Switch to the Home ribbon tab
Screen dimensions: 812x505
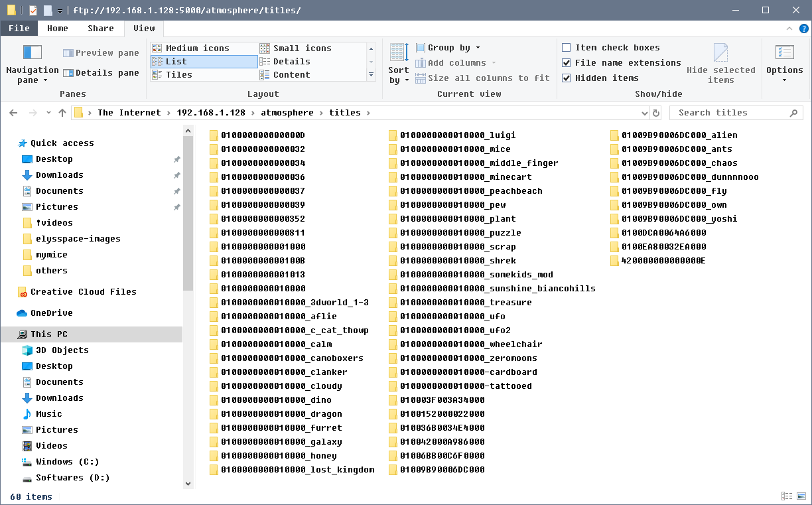57,28
